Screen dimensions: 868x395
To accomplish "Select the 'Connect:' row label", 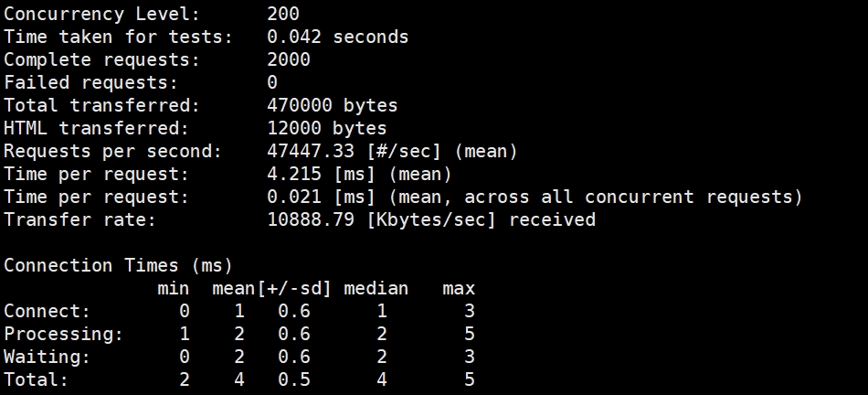I will [x=47, y=311].
